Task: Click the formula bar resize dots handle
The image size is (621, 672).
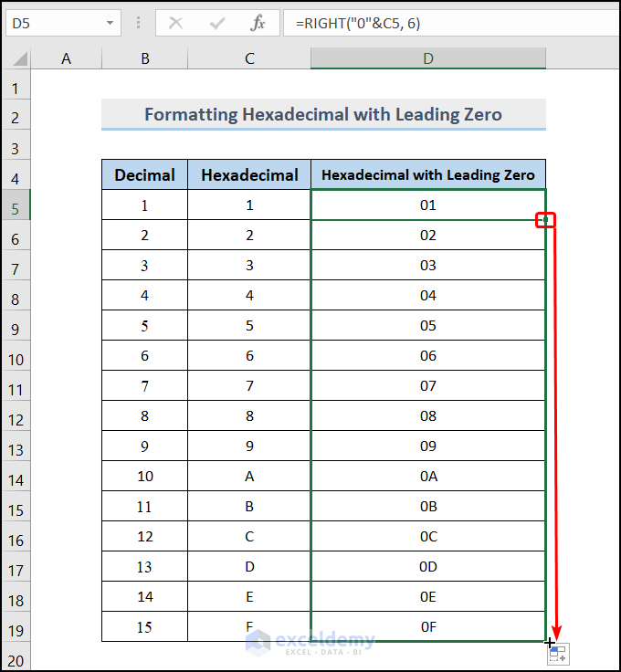Action: tap(138, 23)
